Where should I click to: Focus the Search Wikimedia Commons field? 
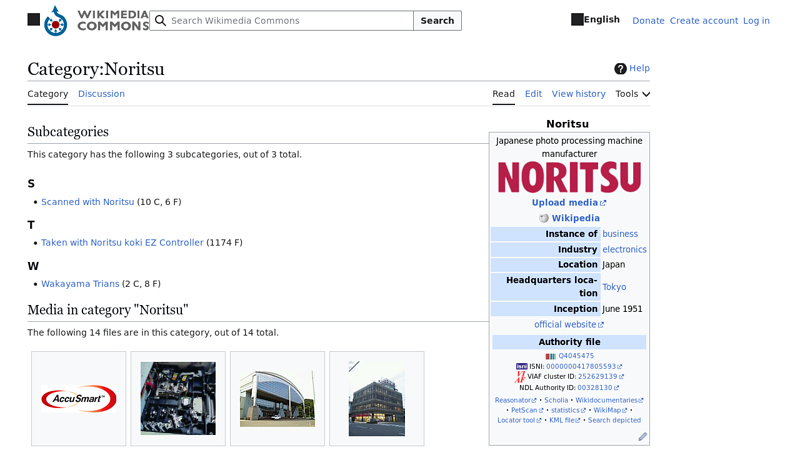click(x=282, y=20)
